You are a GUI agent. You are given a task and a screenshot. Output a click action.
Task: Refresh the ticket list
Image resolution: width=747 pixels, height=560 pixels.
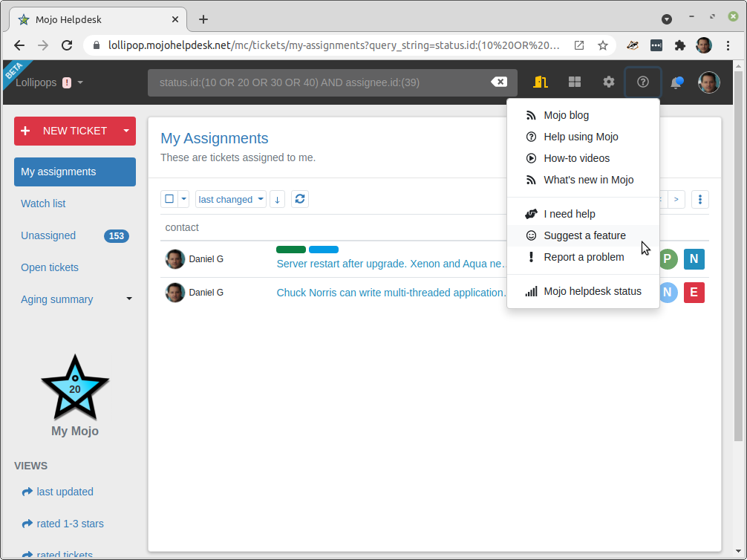tap(299, 199)
